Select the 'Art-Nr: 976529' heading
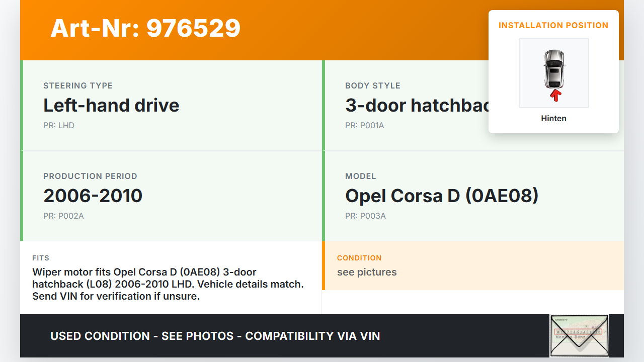The width and height of the screenshot is (644, 362). 145,28
